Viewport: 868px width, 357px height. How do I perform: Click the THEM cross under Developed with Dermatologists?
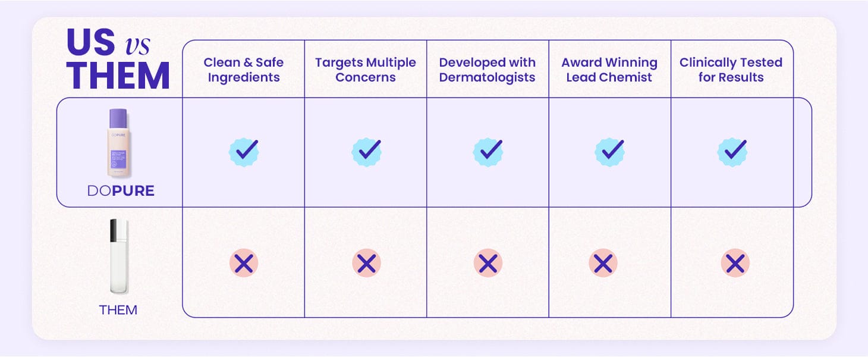pos(488,263)
